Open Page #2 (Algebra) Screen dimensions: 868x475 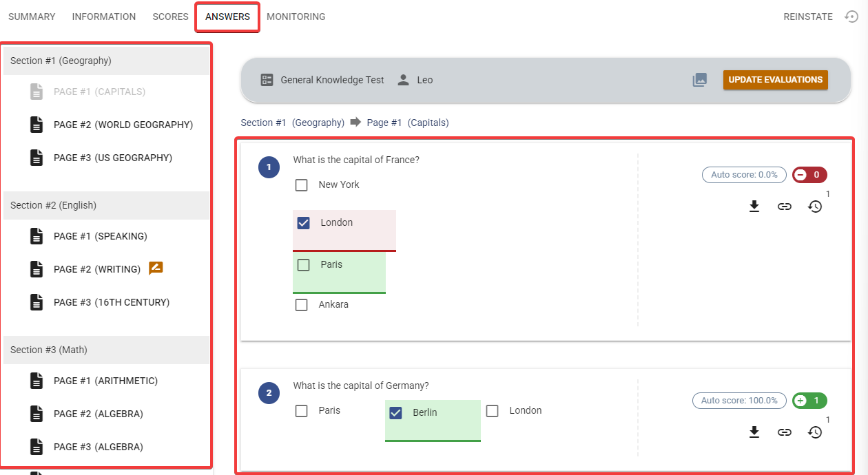99,414
